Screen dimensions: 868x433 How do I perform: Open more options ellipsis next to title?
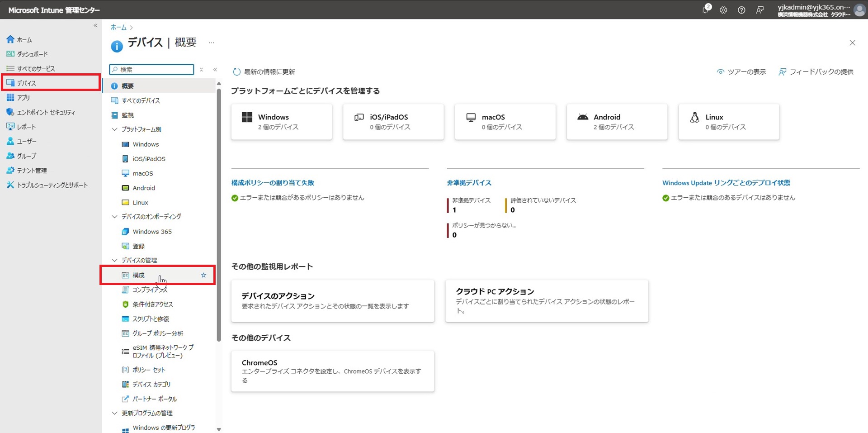211,43
